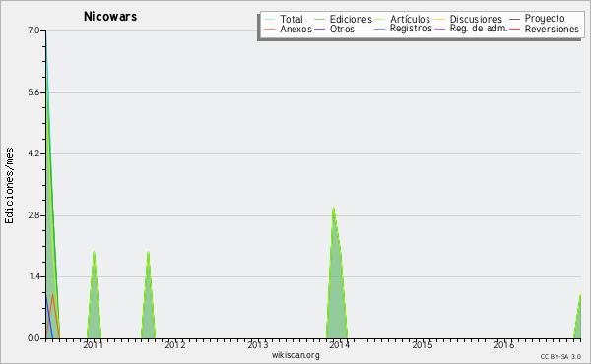This screenshot has height=364, width=591.
Task: Click the 2011 x-axis label
Action: tap(93, 344)
